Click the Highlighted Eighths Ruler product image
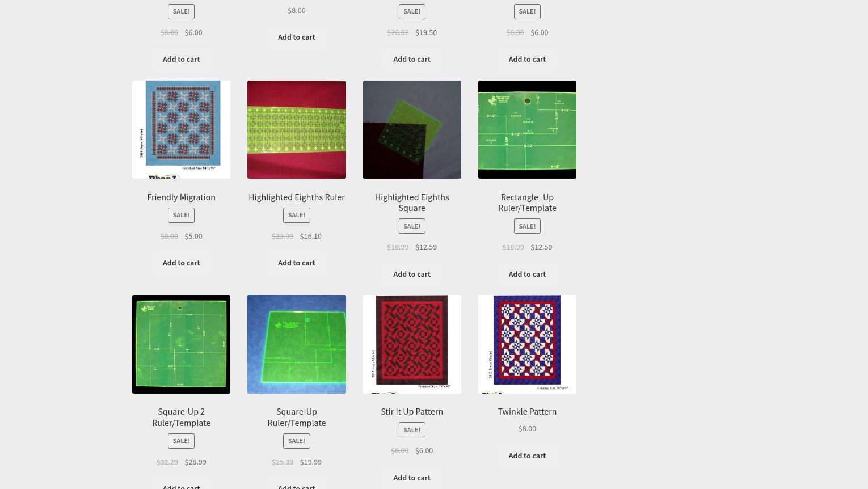Viewport: 868px width, 489px height. pyautogui.click(x=296, y=129)
